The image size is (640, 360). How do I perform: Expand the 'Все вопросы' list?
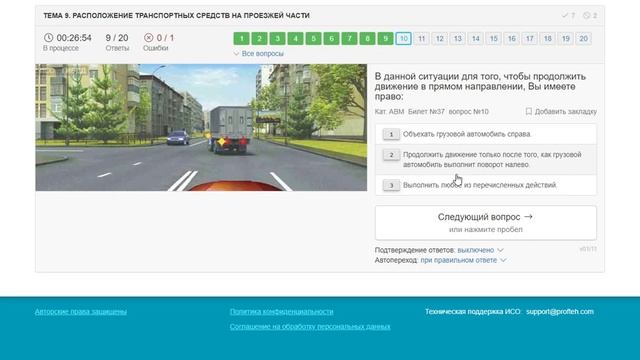pyautogui.click(x=258, y=53)
